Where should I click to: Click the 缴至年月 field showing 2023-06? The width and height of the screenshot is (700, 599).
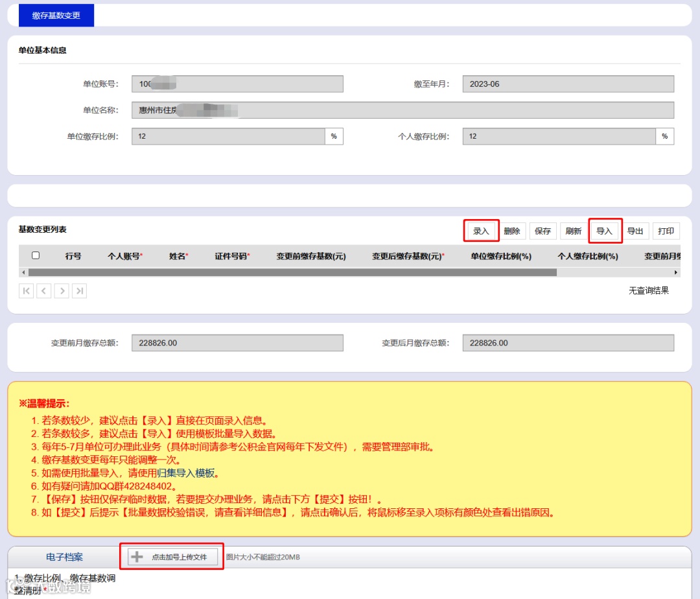click(568, 84)
